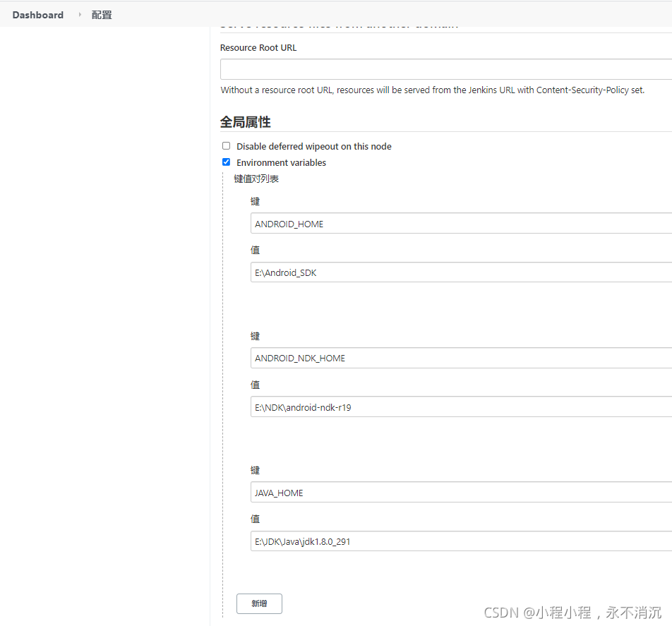Click the 键值对列表 label
Image resolution: width=672 pixels, height=626 pixels.
coord(256,179)
